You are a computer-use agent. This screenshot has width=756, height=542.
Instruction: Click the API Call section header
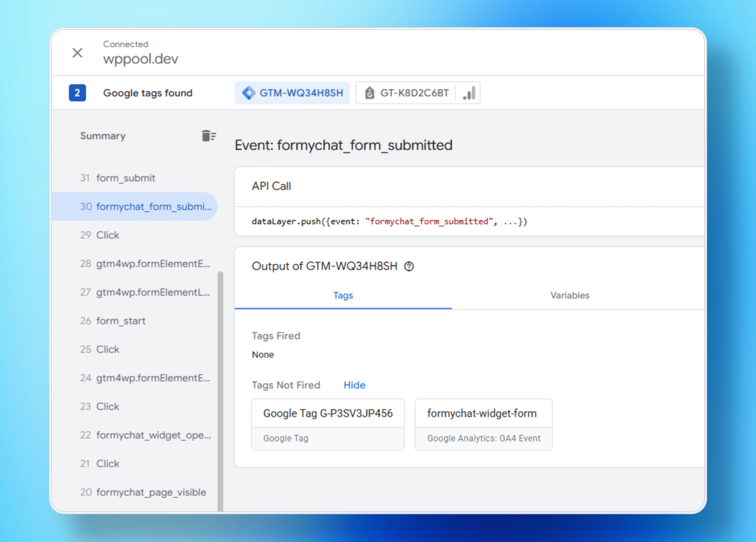271,186
